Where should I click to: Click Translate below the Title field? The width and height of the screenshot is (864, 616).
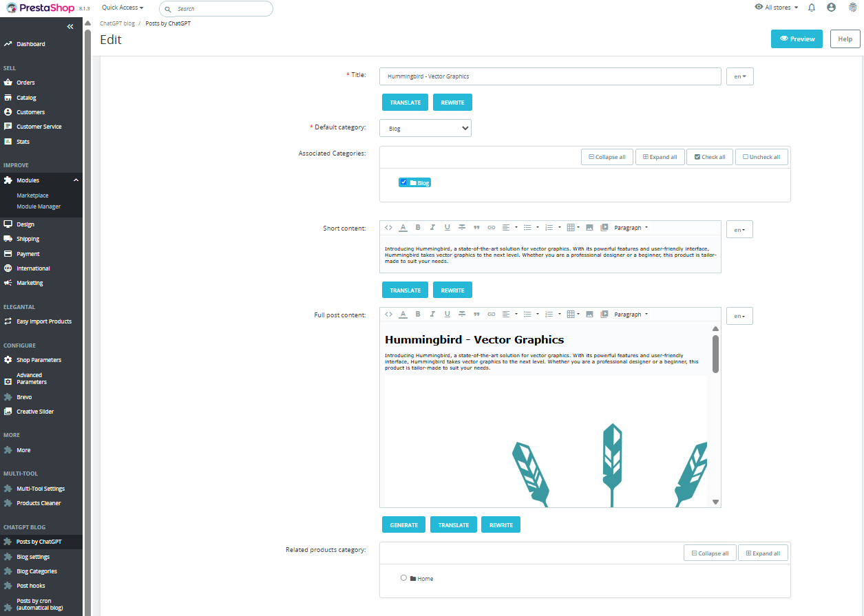(x=405, y=103)
